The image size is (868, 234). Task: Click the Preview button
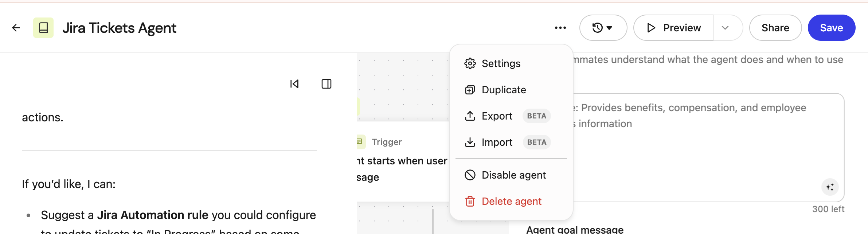[673, 28]
